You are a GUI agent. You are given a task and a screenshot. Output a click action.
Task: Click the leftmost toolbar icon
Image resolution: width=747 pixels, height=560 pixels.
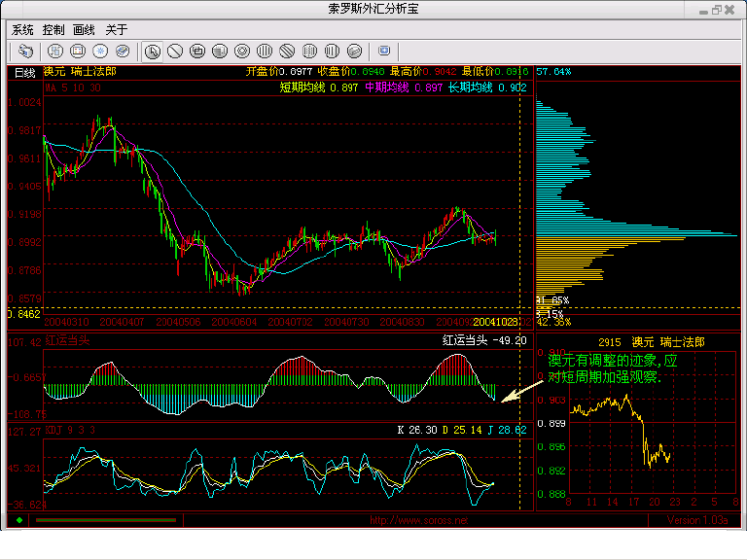25,50
